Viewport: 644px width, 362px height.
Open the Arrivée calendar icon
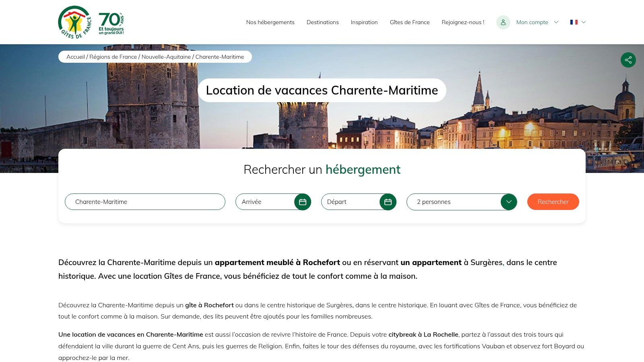click(303, 202)
